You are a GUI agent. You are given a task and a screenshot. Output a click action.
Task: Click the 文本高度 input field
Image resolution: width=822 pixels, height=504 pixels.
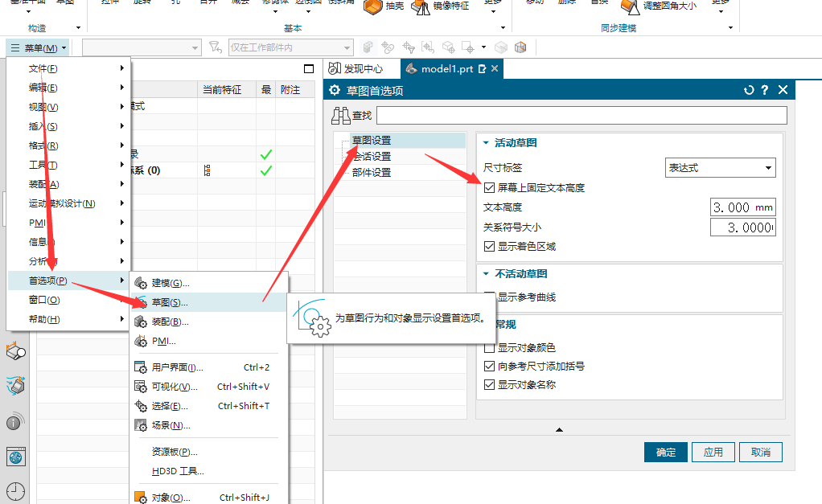pos(742,207)
